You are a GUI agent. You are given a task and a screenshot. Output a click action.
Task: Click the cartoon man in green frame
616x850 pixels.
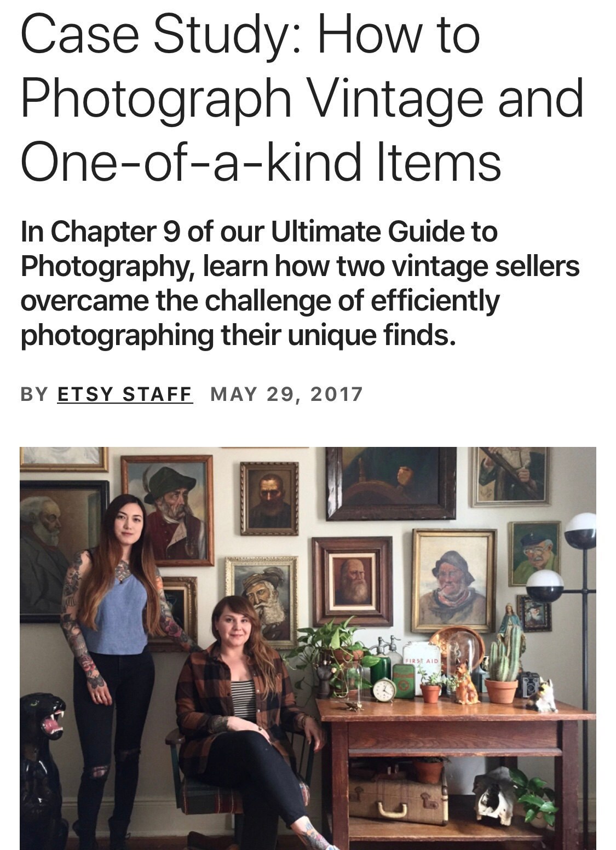534,554
